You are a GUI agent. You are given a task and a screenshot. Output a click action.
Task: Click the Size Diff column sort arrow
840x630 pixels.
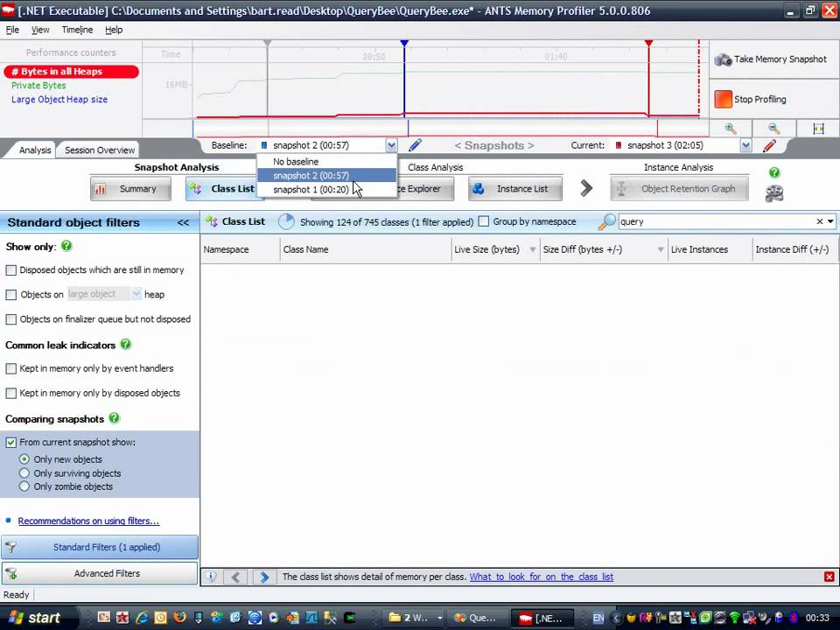(x=660, y=249)
